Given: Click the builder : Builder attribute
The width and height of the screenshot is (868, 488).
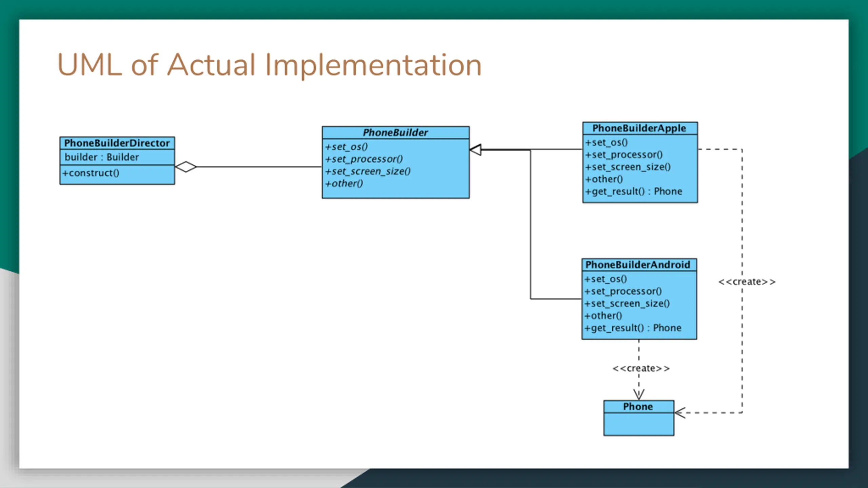Looking at the screenshot, I should point(102,157).
